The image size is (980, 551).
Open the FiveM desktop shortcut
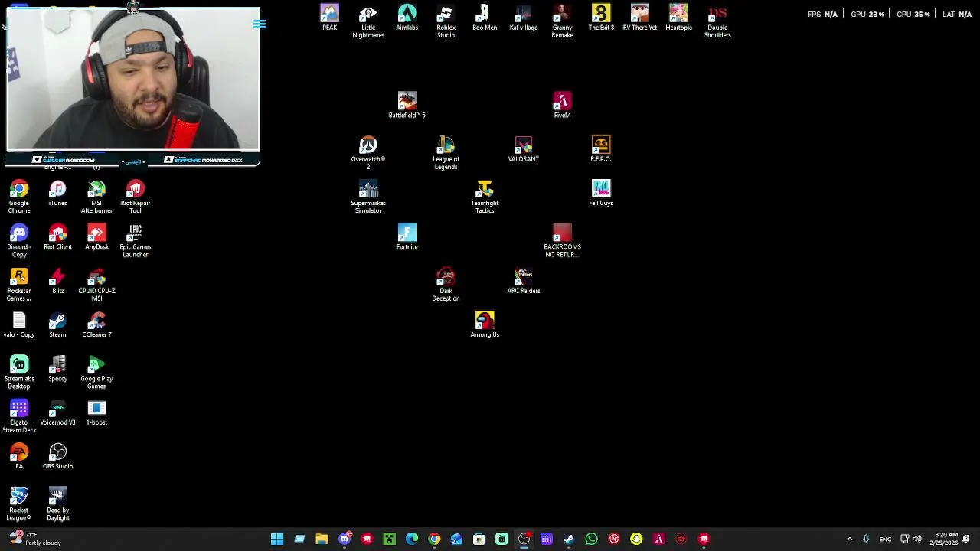point(562,106)
